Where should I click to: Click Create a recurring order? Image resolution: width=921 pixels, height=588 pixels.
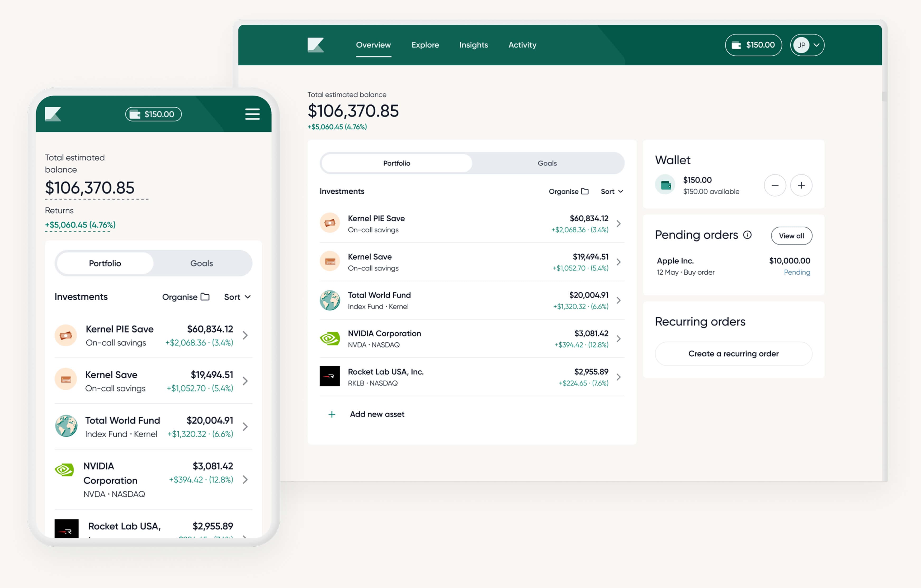733,354
